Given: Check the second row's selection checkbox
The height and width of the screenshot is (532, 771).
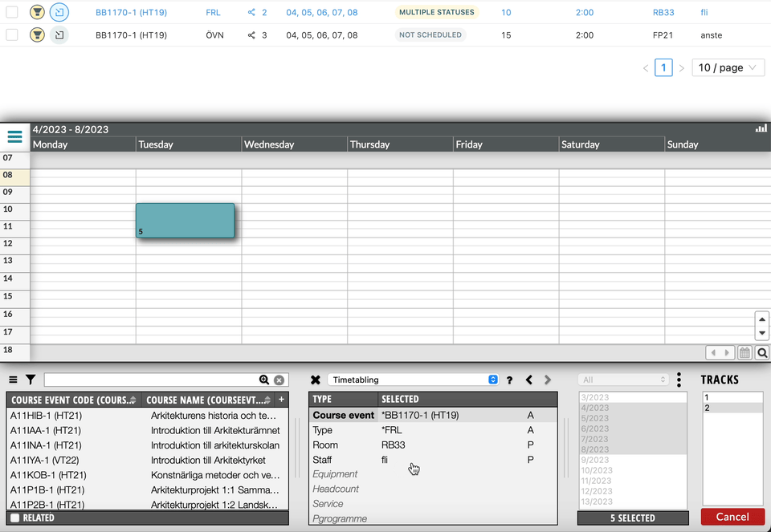Looking at the screenshot, I should click(x=10, y=35).
